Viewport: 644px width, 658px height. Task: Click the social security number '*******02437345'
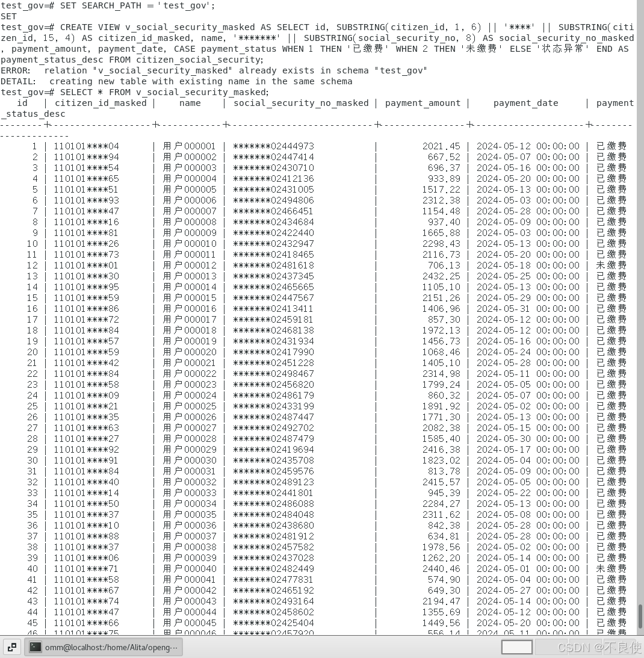(x=273, y=276)
